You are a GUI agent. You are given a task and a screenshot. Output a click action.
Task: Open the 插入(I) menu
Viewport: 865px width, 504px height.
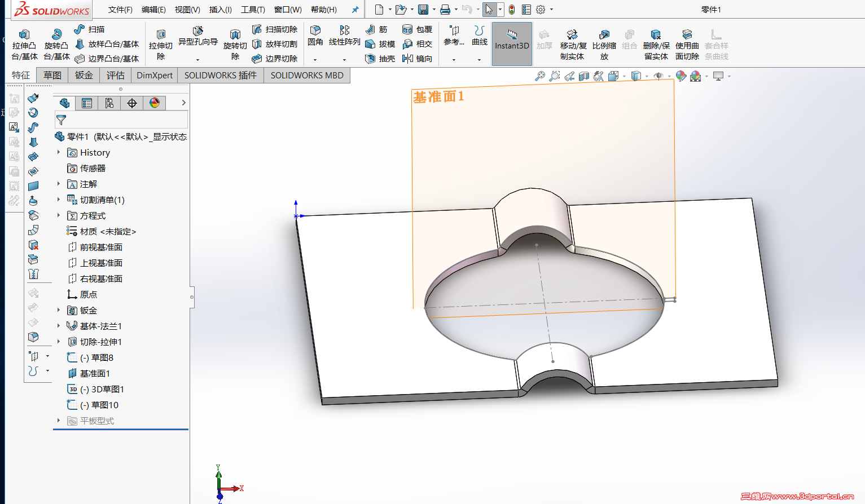tap(220, 10)
